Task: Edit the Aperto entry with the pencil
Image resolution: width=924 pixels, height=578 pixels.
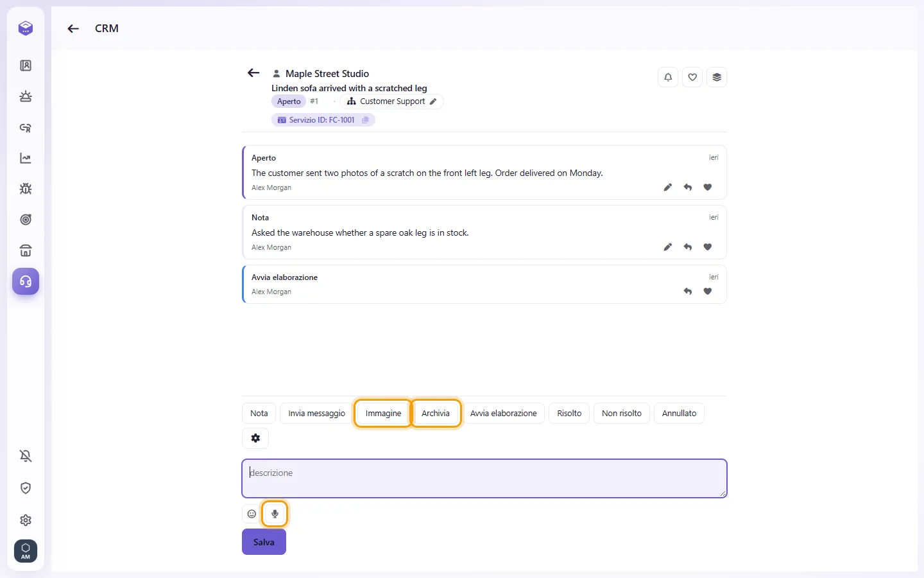Action: click(x=668, y=188)
